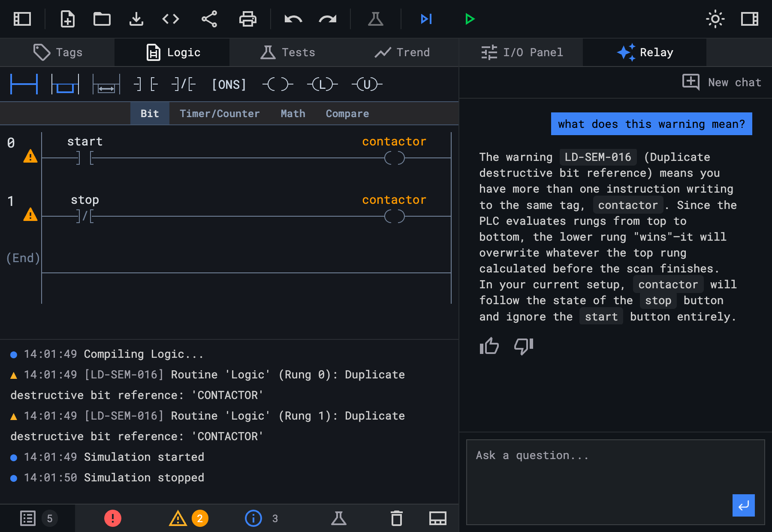Image resolution: width=772 pixels, height=532 pixels.
Task: Select the Compare instruction category
Action: (347, 114)
